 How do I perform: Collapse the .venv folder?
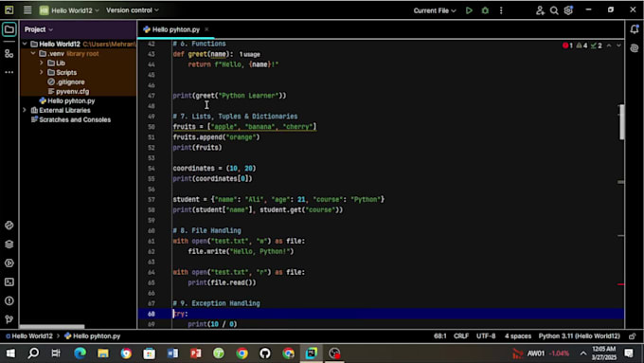[33, 53]
